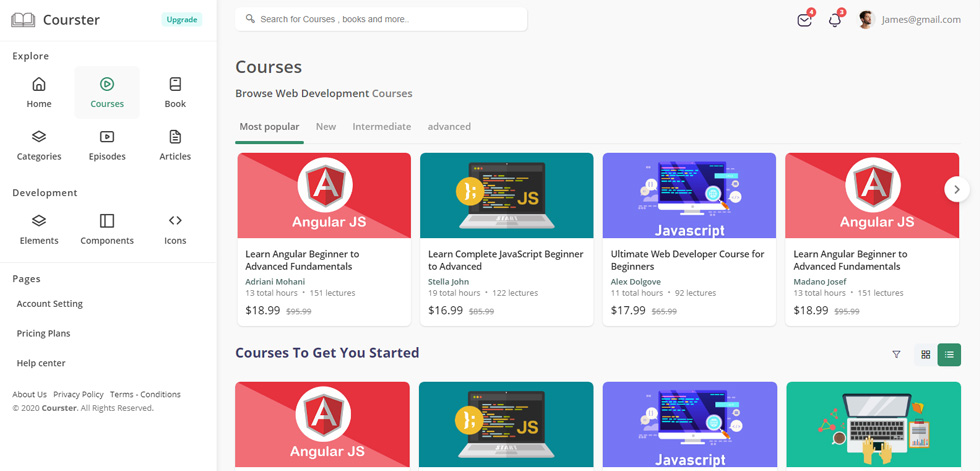Switch to grid view icon

pyautogui.click(x=926, y=355)
